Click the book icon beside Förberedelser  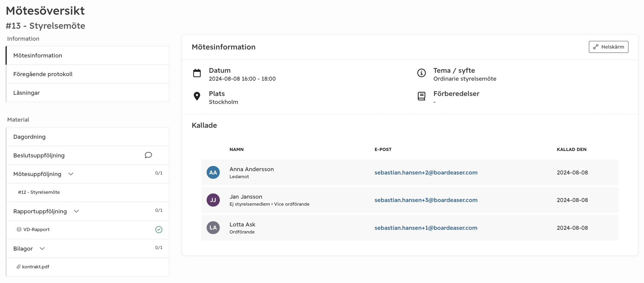coord(421,96)
